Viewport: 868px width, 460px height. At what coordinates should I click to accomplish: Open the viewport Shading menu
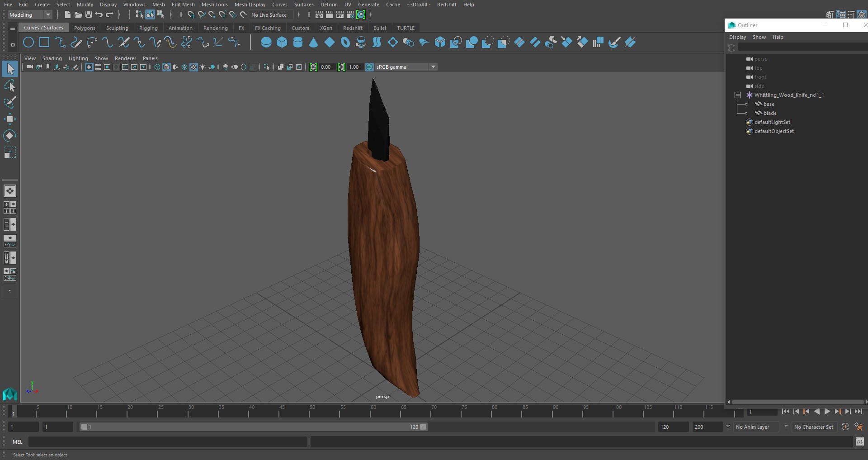52,58
